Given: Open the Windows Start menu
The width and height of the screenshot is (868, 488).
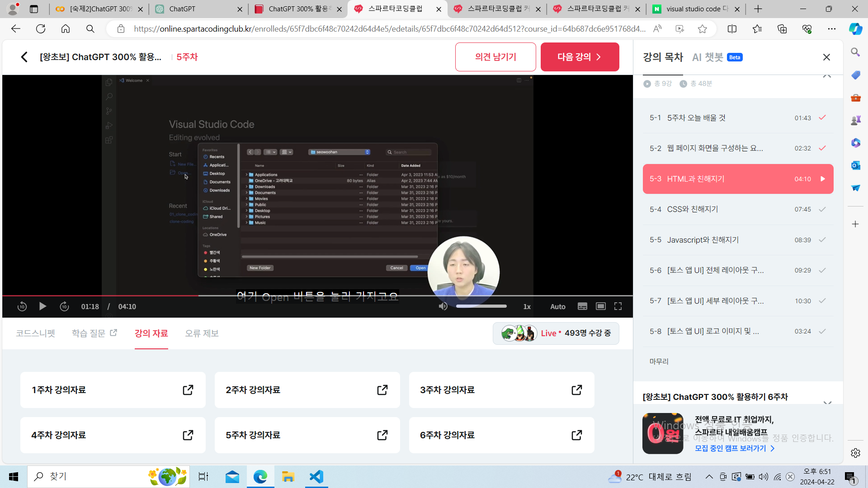Looking at the screenshot, I should pyautogui.click(x=14, y=477).
